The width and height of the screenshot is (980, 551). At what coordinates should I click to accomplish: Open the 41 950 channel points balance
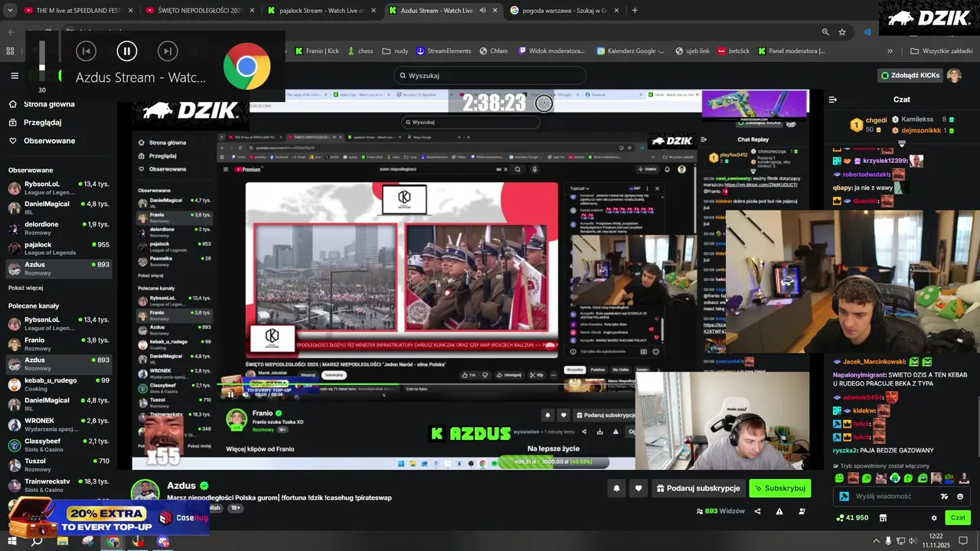853,518
